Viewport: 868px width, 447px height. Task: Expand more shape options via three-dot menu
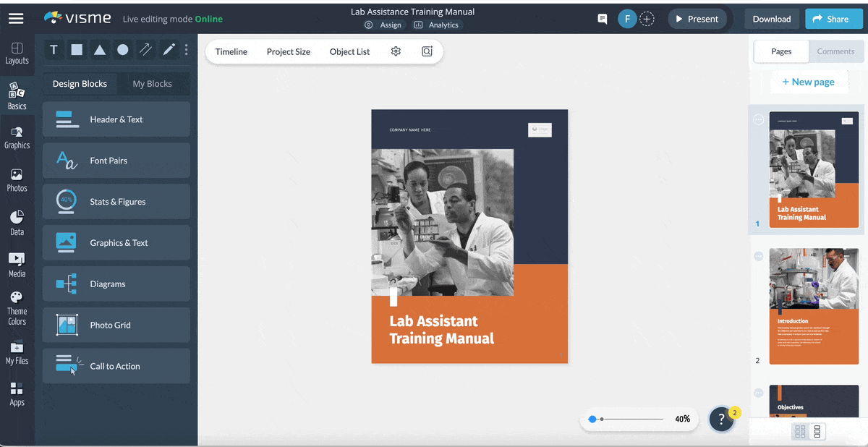point(186,49)
